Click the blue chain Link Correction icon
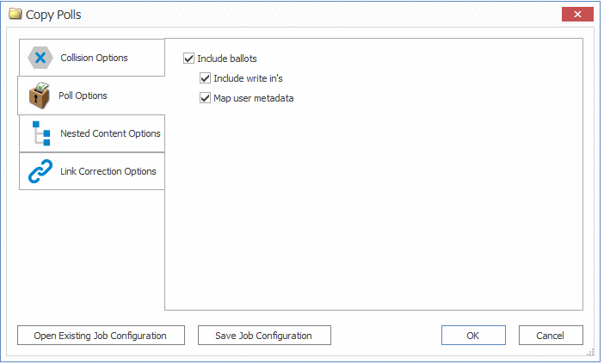Screen dimensions: 604x364 pos(40,171)
